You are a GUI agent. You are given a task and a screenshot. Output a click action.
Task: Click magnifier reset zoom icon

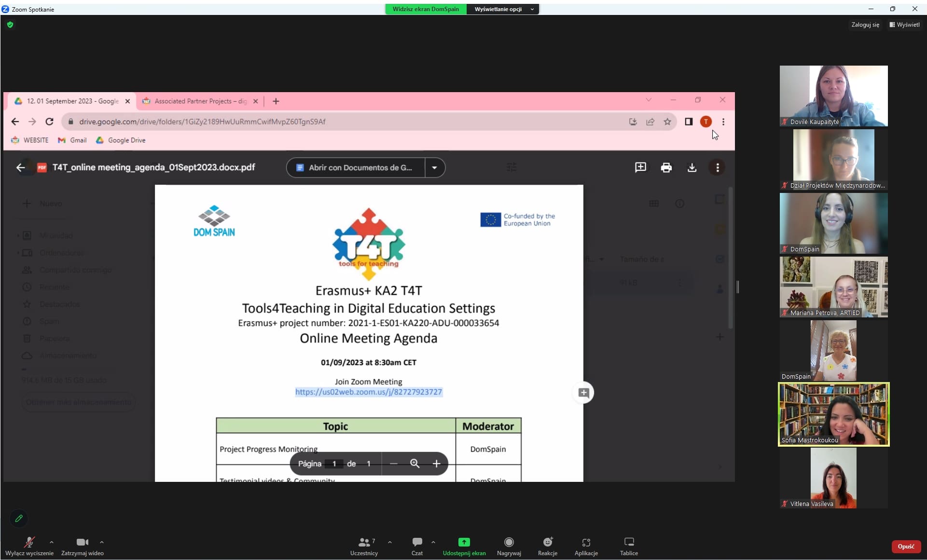(415, 464)
